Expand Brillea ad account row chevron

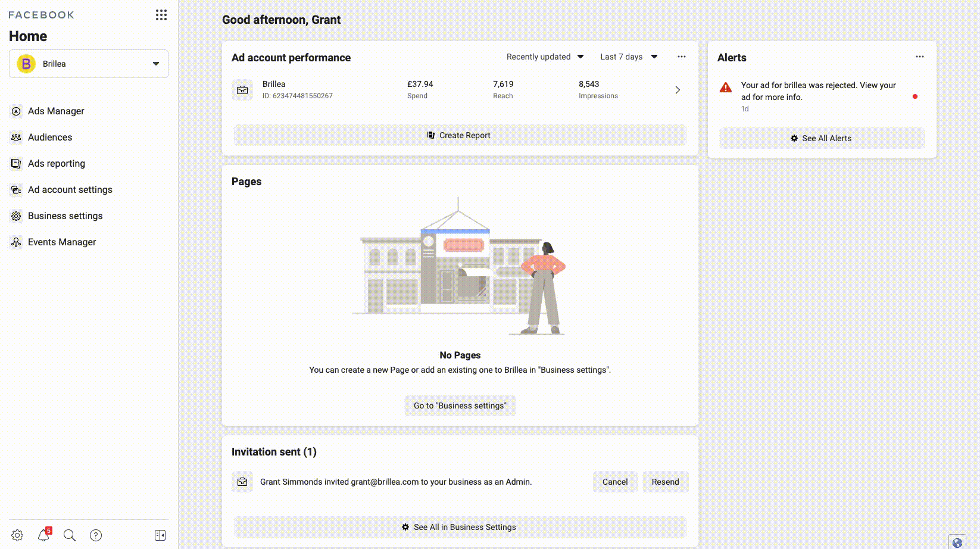pos(678,90)
